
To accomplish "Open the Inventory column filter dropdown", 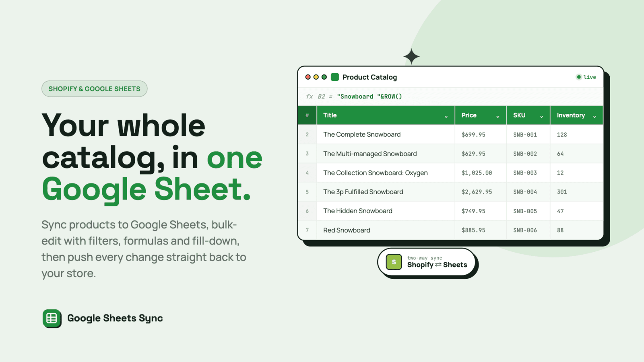I will 594,117.
